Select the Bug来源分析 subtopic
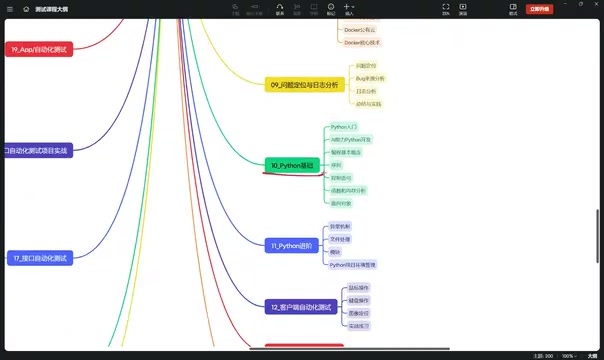Screen dimensions: 604x360 370,79
